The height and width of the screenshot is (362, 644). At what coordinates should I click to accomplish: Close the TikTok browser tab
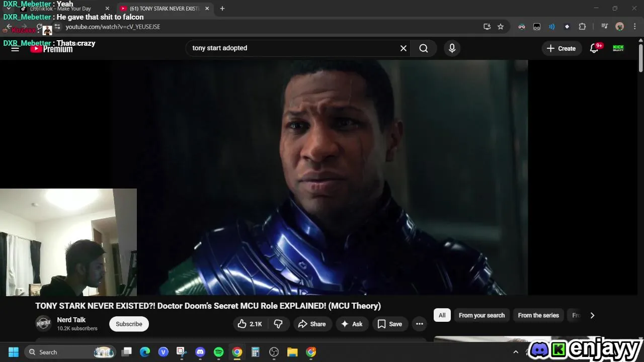click(x=107, y=9)
